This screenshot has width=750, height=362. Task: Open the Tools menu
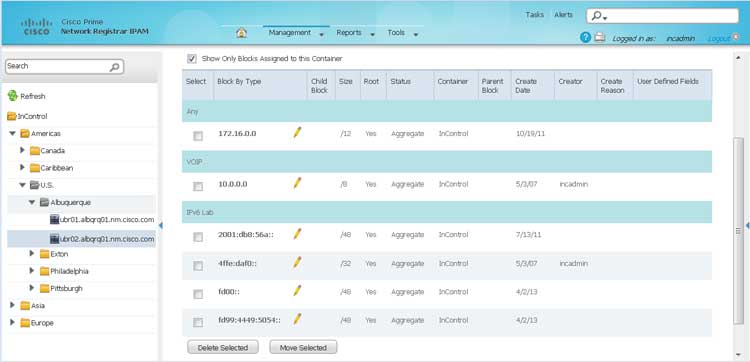(x=396, y=33)
